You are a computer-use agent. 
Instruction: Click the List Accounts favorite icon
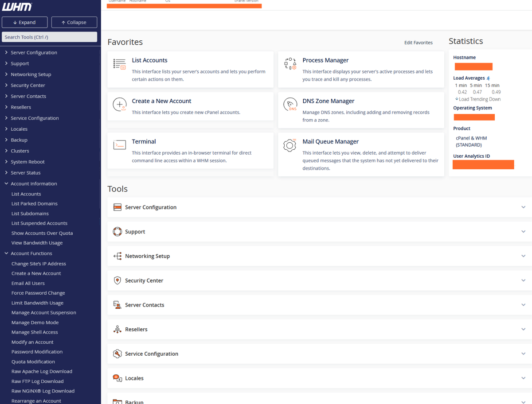[x=120, y=64]
